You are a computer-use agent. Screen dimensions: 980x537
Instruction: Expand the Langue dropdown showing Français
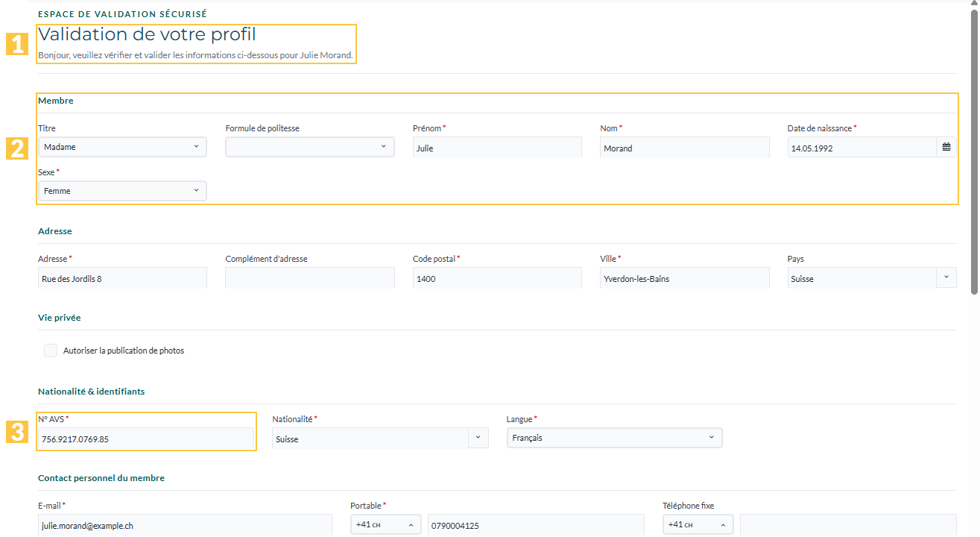(614, 438)
